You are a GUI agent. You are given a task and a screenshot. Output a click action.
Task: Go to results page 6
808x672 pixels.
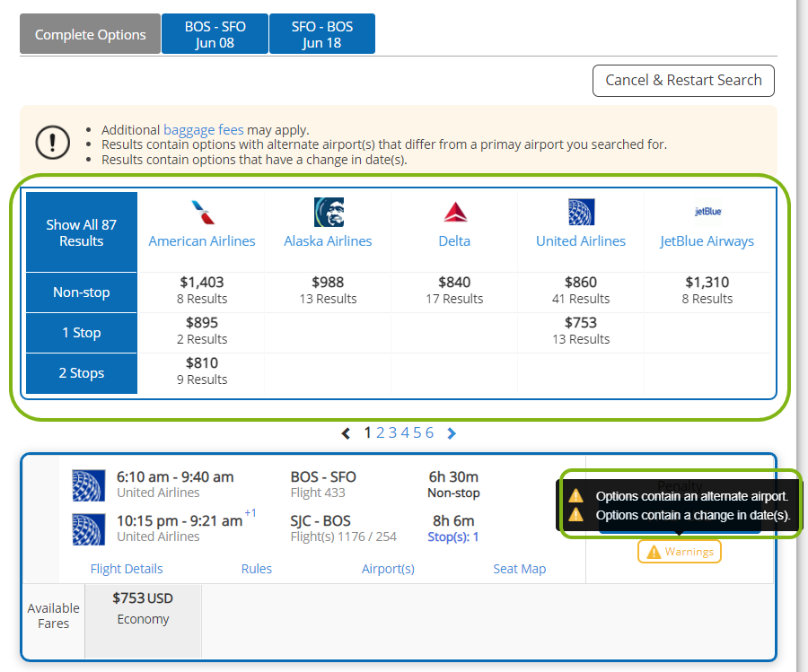pos(429,433)
